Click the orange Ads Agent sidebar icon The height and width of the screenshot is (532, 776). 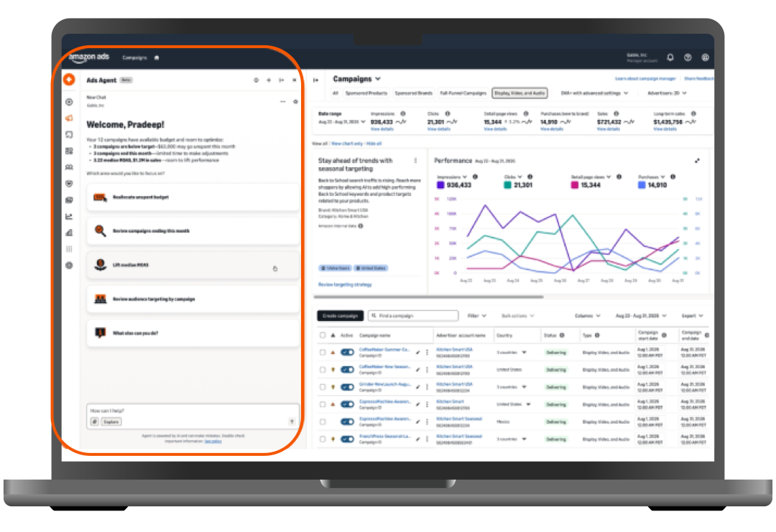click(69, 79)
